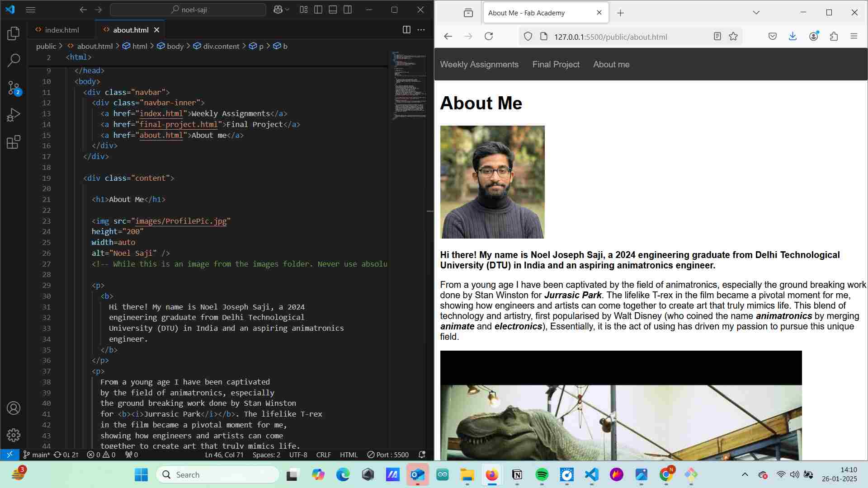Click the VS Code minimap code overview
868x488 pixels.
tap(409, 86)
